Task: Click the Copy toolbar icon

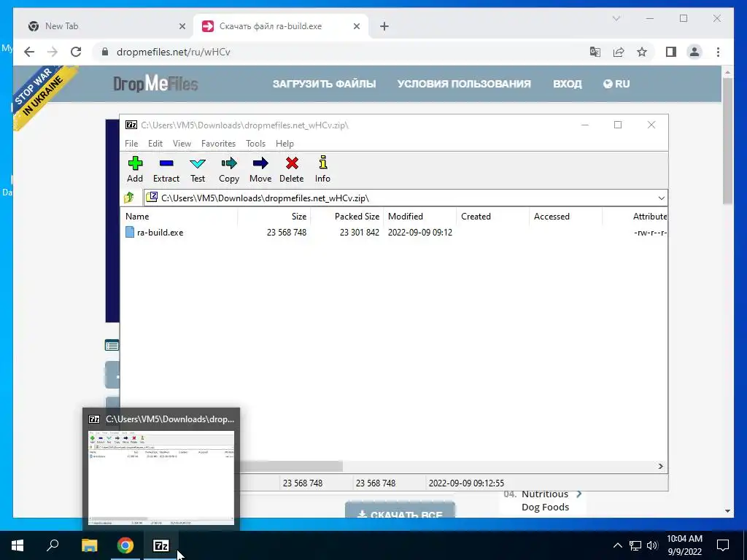Action: pos(228,169)
